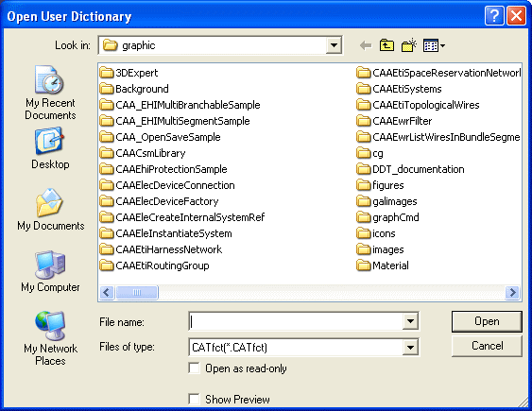This screenshot has width=532, height=411.
Task: Open the Files of type dropdown
Action: (410, 348)
